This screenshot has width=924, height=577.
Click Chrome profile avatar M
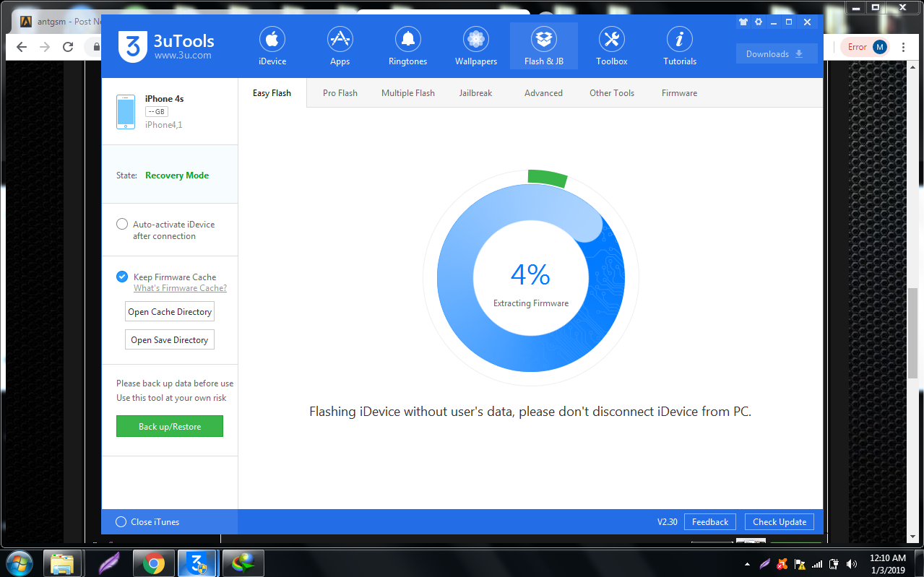point(879,47)
